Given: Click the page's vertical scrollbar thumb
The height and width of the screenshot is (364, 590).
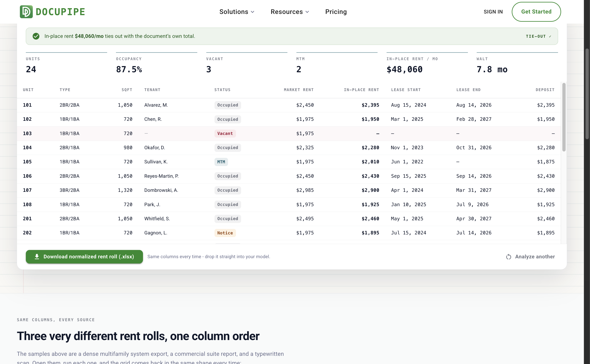Looking at the screenshot, I should (587, 94).
